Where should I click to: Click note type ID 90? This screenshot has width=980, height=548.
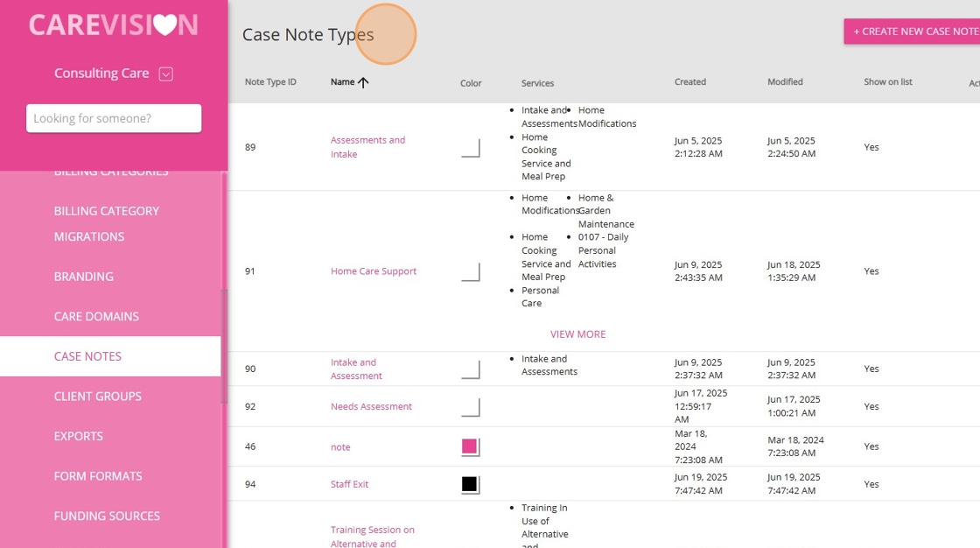coord(250,369)
